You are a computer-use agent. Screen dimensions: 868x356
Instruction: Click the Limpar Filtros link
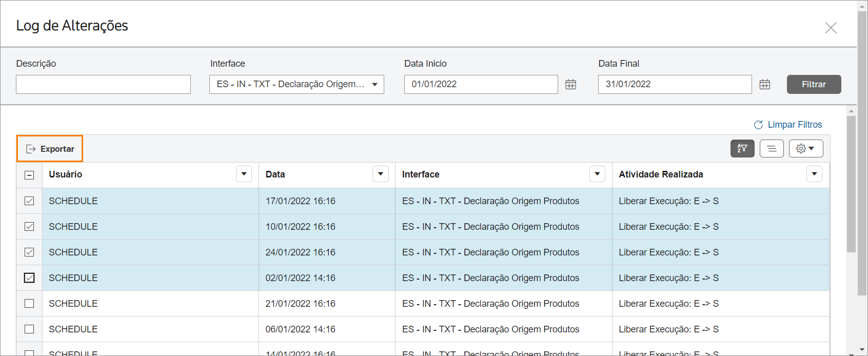coord(788,125)
